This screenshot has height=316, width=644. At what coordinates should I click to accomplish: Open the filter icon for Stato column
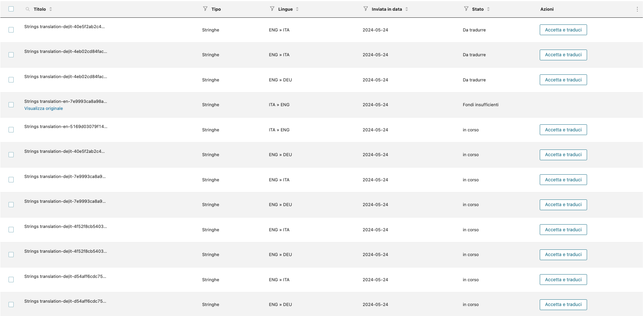point(466,9)
